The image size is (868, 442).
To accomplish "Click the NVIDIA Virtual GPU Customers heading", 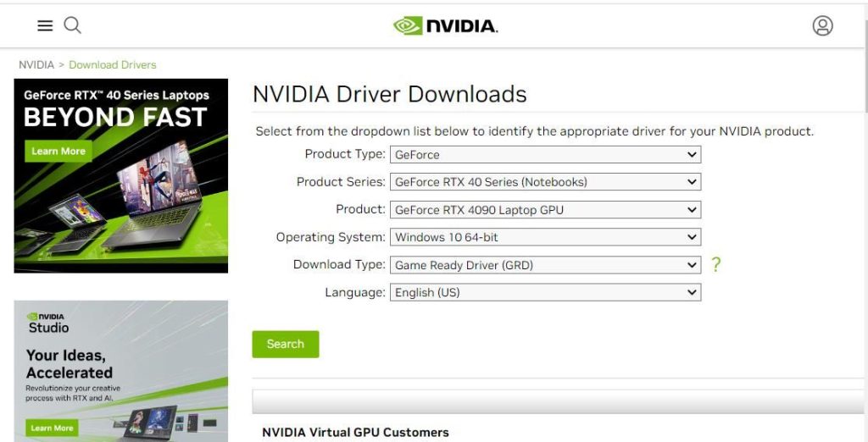I will point(355,433).
